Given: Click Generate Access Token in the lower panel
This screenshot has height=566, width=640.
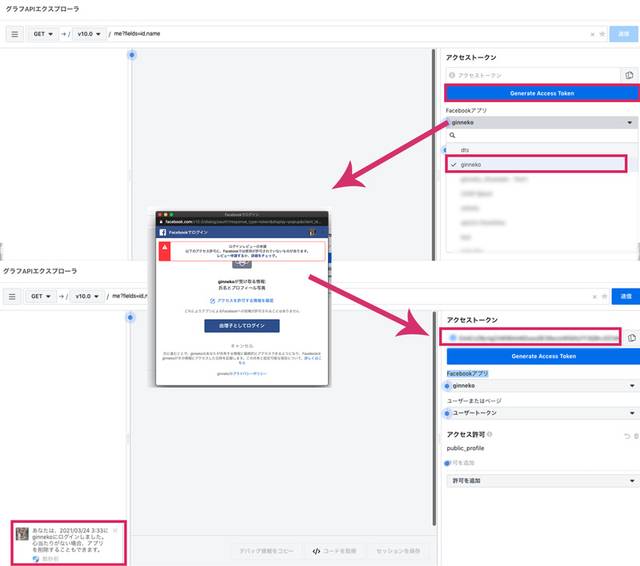Looking at the screenshot, I should click(543, 356).
